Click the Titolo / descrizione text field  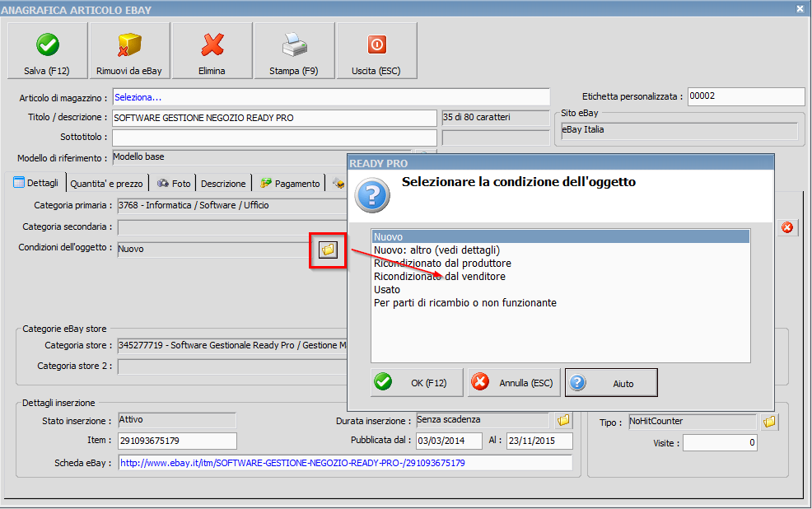click(274, 118)
